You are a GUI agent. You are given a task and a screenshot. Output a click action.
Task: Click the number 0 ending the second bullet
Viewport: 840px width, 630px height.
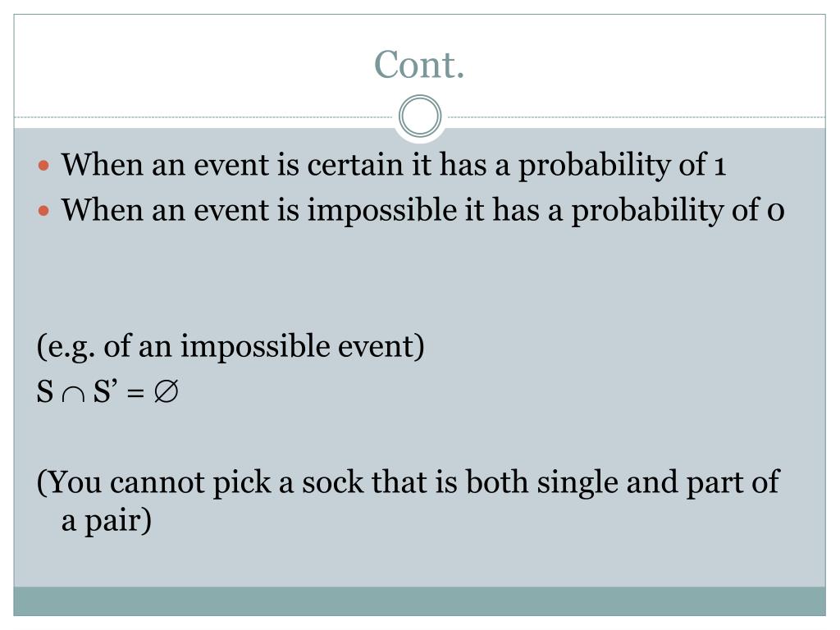775,211
